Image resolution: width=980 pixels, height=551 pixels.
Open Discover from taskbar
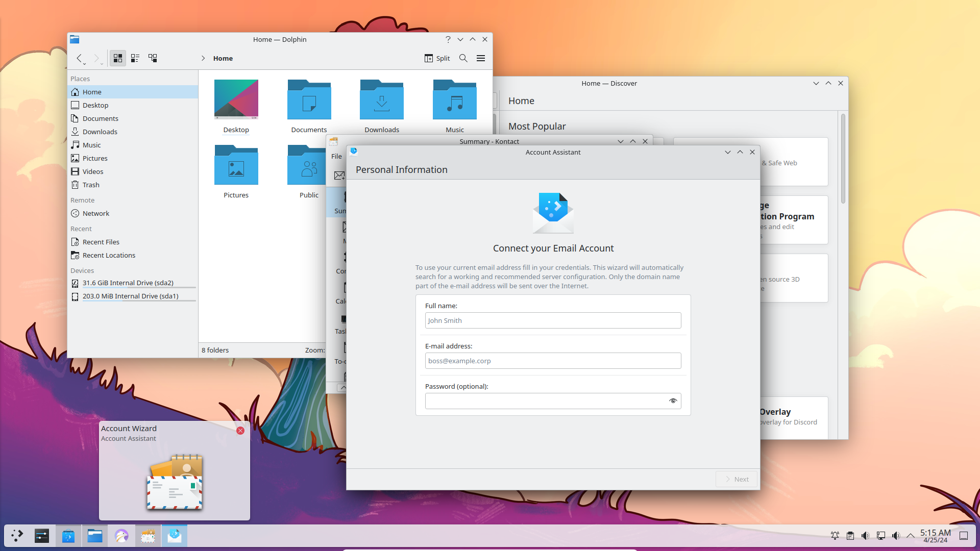[68, 536]
